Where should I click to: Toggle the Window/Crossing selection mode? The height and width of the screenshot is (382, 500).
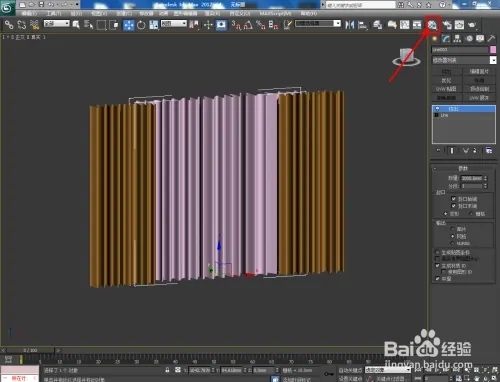pyautogui.click(x=114, y=25)
